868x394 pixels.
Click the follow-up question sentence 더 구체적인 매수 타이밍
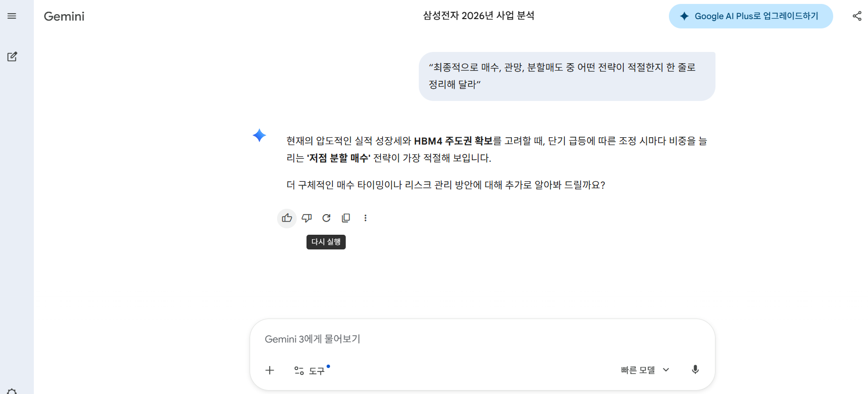coord(446,185)
